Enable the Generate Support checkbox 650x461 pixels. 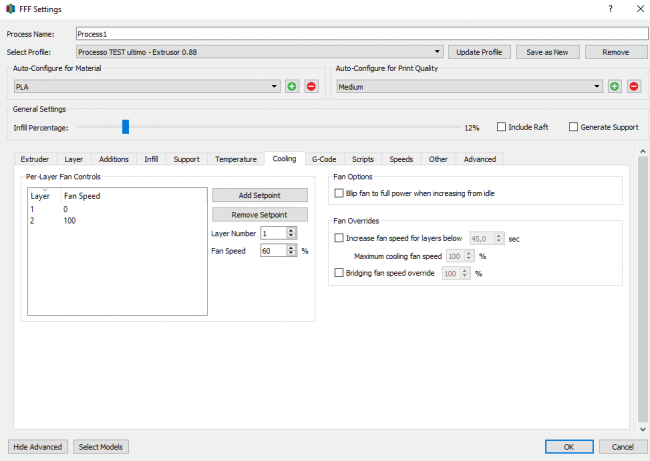click(x=573, y=127)
